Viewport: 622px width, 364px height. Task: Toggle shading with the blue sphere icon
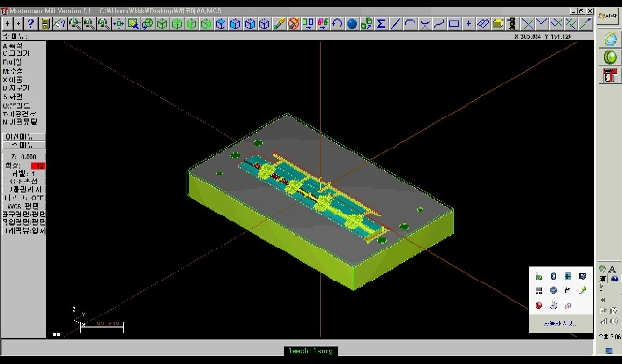click(352, 23)
